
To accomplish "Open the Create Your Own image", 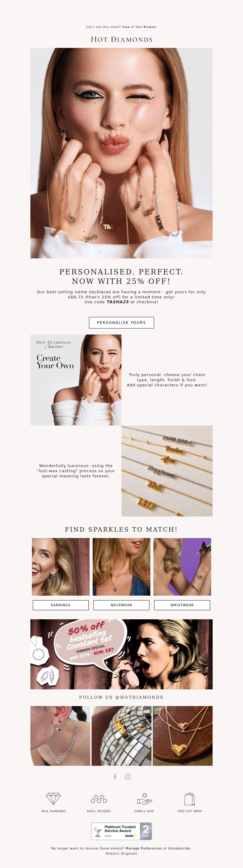I will (76, 380).
